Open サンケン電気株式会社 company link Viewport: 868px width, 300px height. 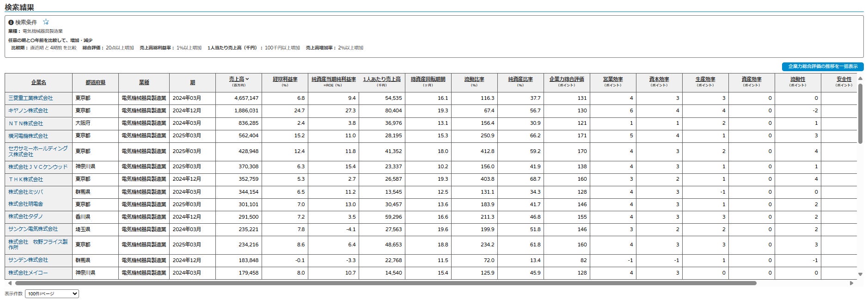(33, 229)
